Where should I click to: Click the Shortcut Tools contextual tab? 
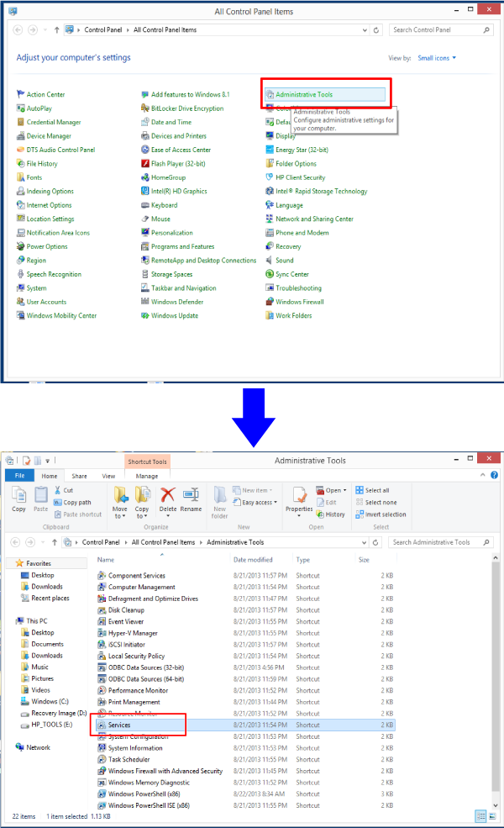147,461
